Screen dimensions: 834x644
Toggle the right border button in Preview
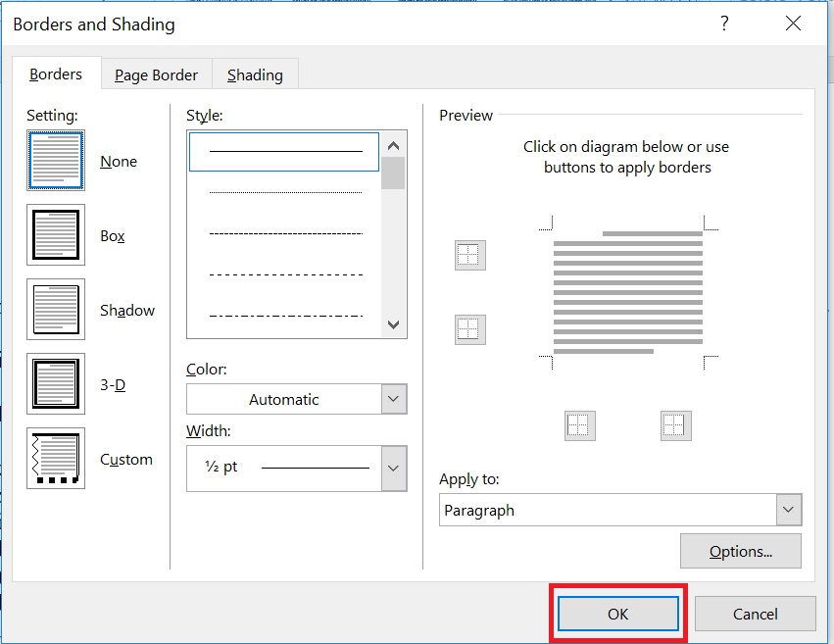tap(676, 425)
